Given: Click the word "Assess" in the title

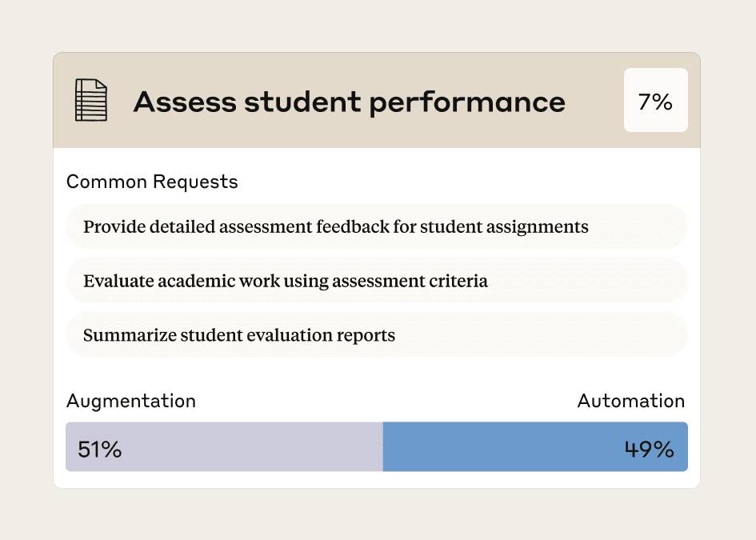Looking at the screenshot, I should [185, 102].
